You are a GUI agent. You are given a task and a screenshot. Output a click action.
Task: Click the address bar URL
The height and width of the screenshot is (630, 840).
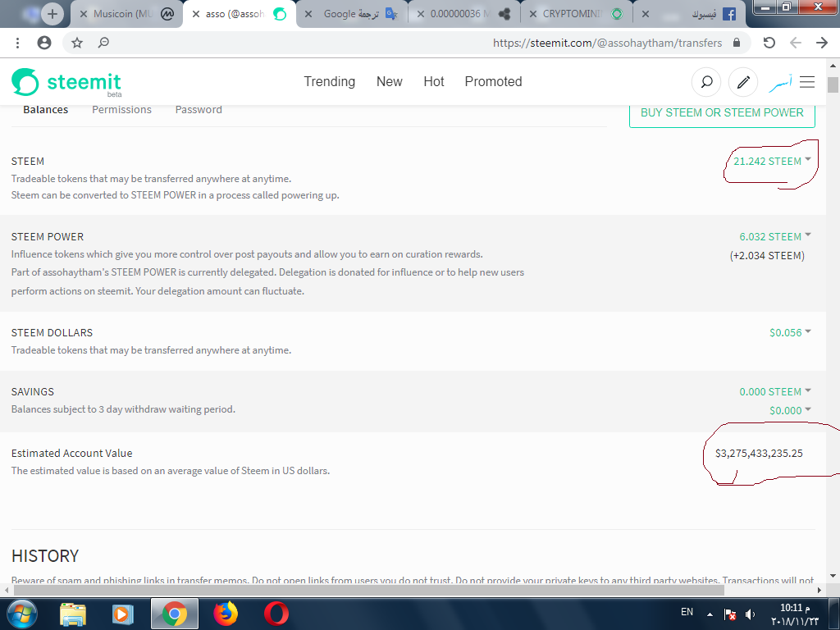608,43
